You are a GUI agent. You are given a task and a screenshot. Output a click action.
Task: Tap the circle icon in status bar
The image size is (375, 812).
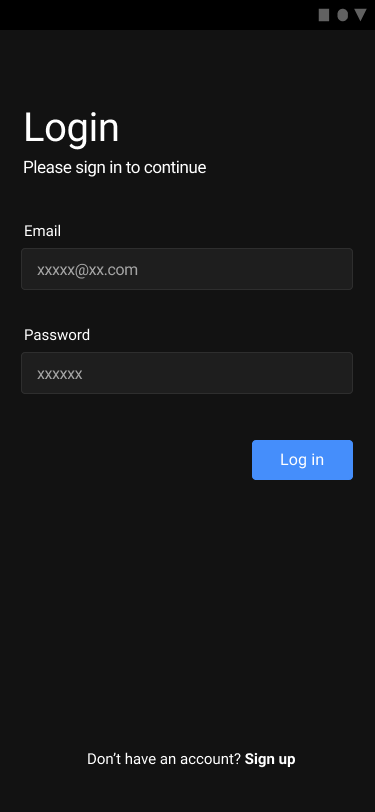342,15
